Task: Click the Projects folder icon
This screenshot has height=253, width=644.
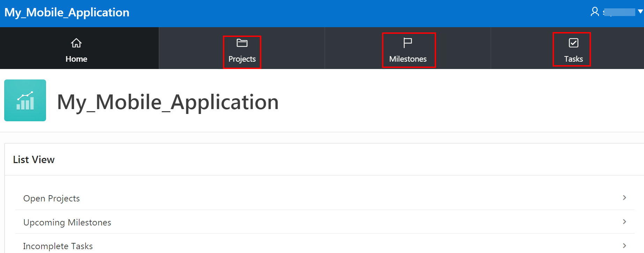Action: click(x=242, y=43)
